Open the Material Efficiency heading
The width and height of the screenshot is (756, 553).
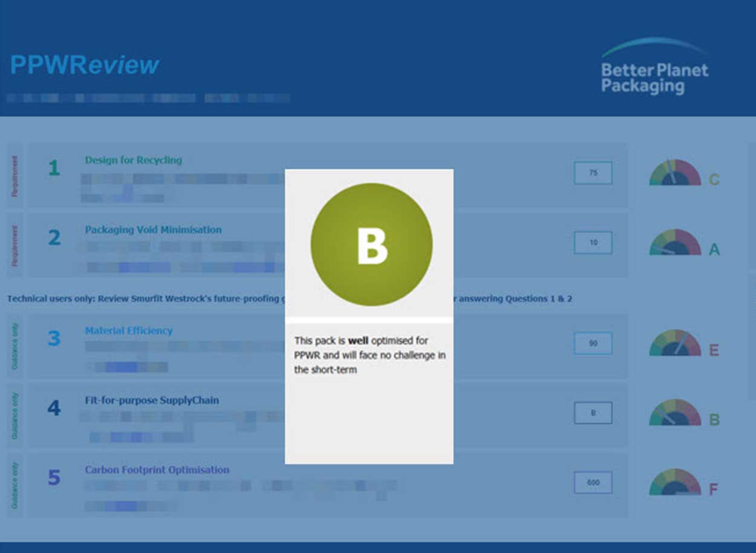129,331
